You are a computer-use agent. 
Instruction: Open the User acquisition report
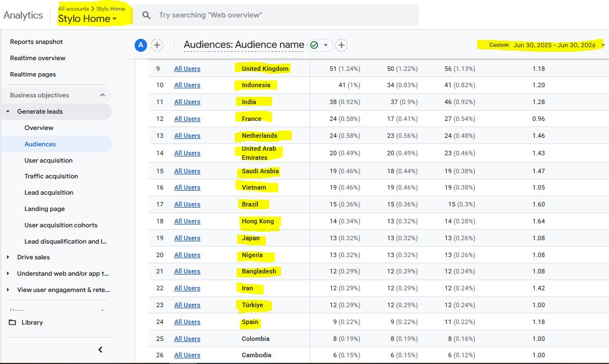(48, 160)
